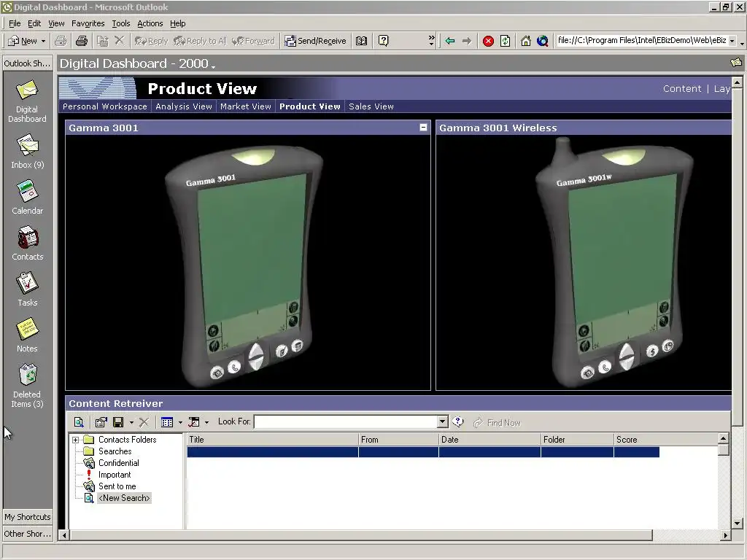The image size is (747, 560).
Task: Open Deleted Items (3) shortcut
Action: click(27, 386)
